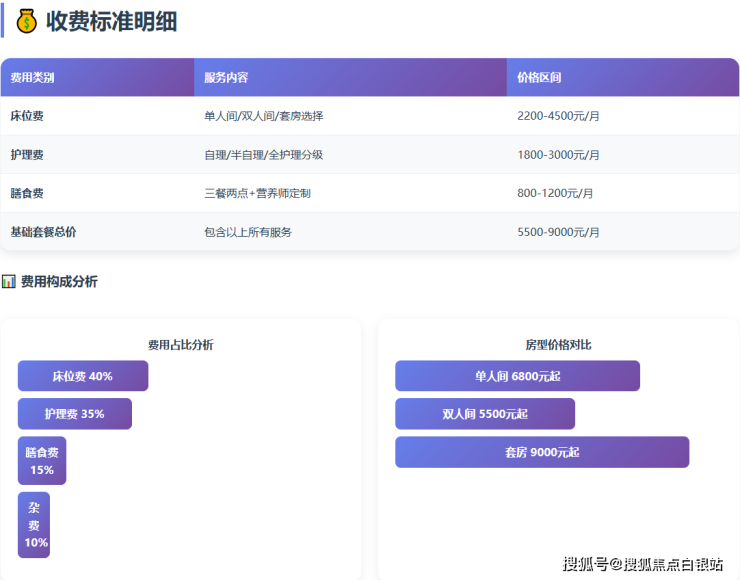Click the money bag icon beside the title
This screenshot has width=740, height=580.
(27, 21)
